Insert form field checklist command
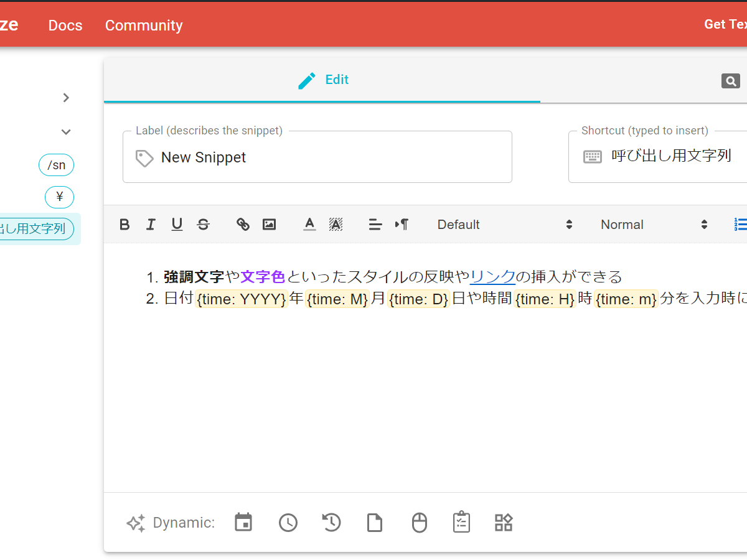This screenshot has height=560, width=747. click(x=461, y=523)
